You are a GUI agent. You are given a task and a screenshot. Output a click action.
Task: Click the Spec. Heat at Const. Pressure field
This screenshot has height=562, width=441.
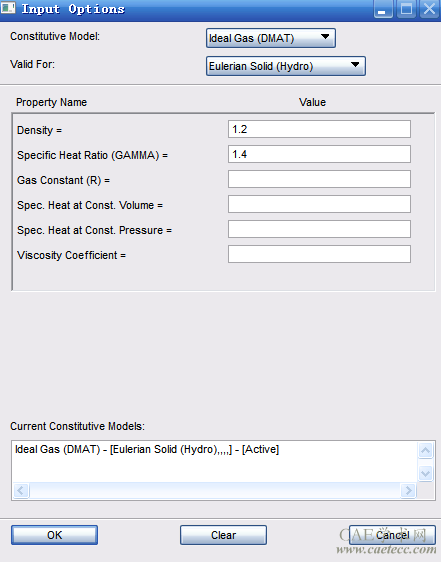(x=319, y=229)
